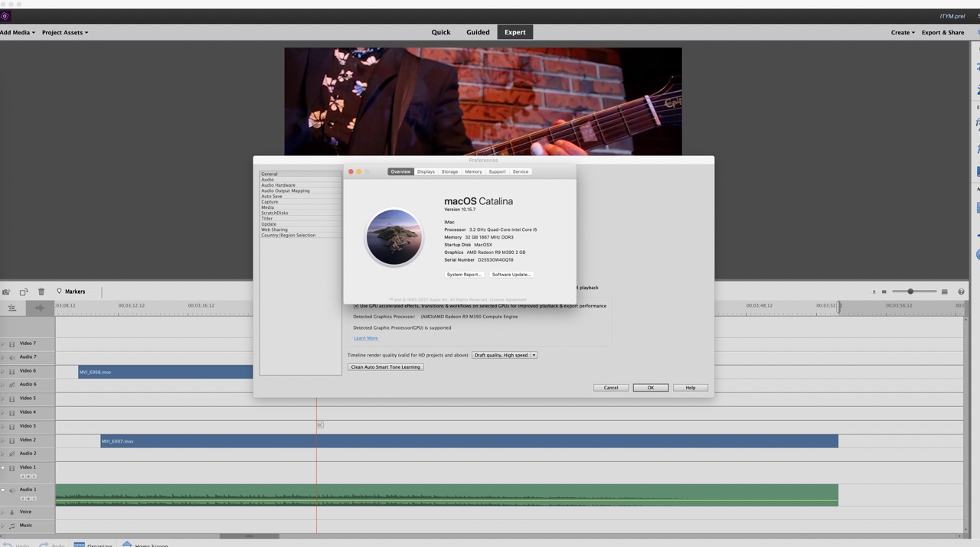Click the zoom out timeline icon

click(x=884, y=291)
